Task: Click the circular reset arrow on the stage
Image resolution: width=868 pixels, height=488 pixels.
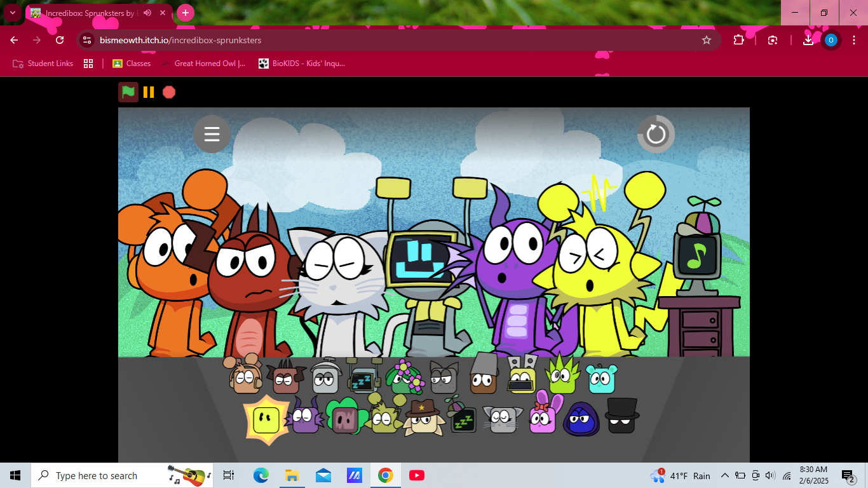Action: (x=656, y=134)
